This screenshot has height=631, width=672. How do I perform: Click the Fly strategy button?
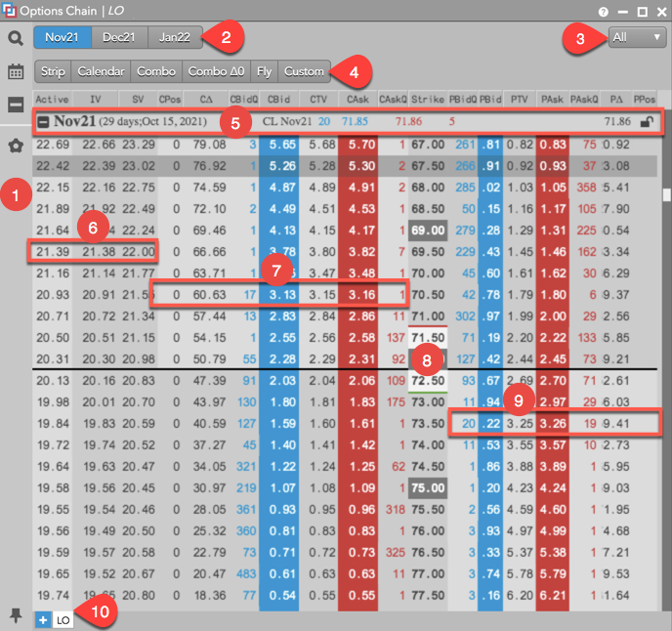(x=264, y=71)
